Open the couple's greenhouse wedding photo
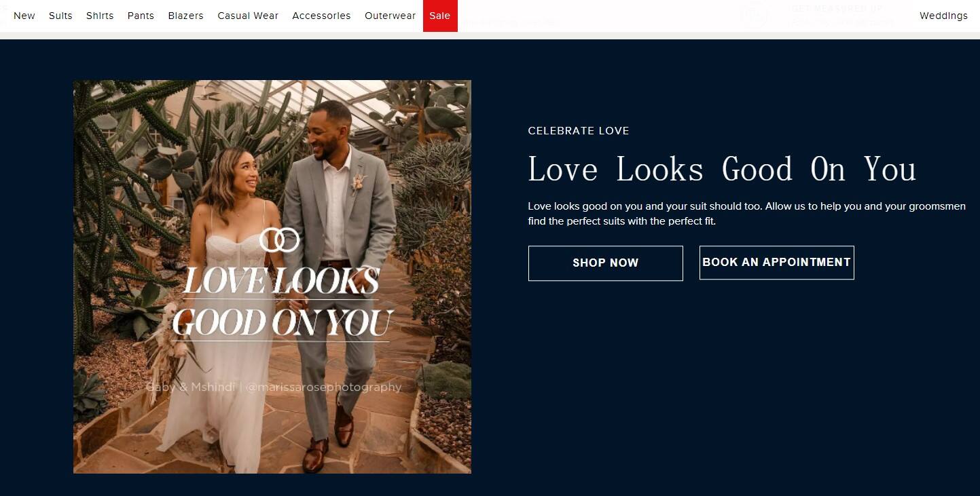This screenshot has height=496, width=980. coord(272,170)
